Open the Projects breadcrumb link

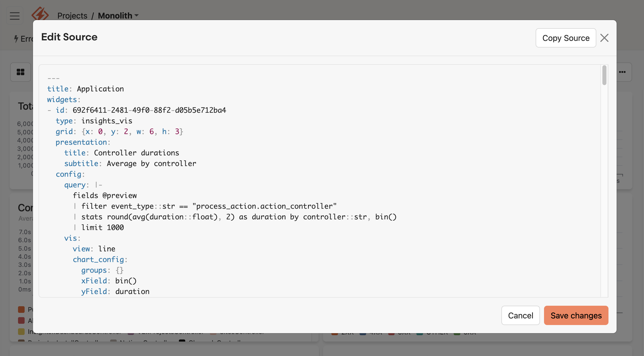point(72,15)
